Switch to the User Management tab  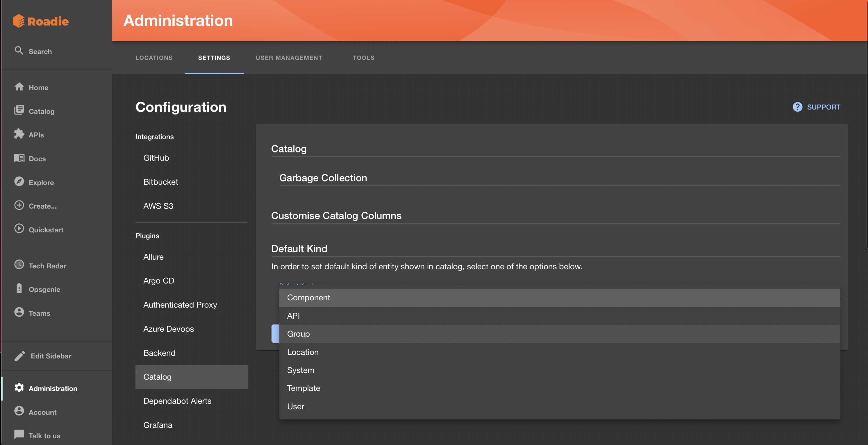coord(289,58)
